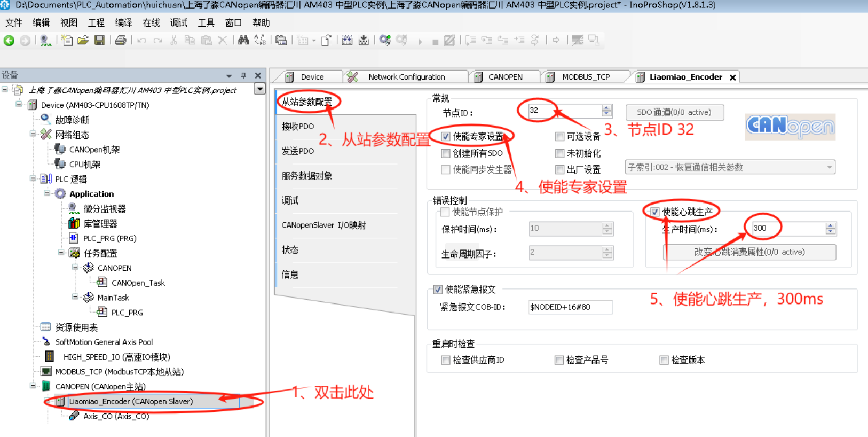Click the 库管理器 books icon
The width and height of the screenshot is (868, 437).
74,223
